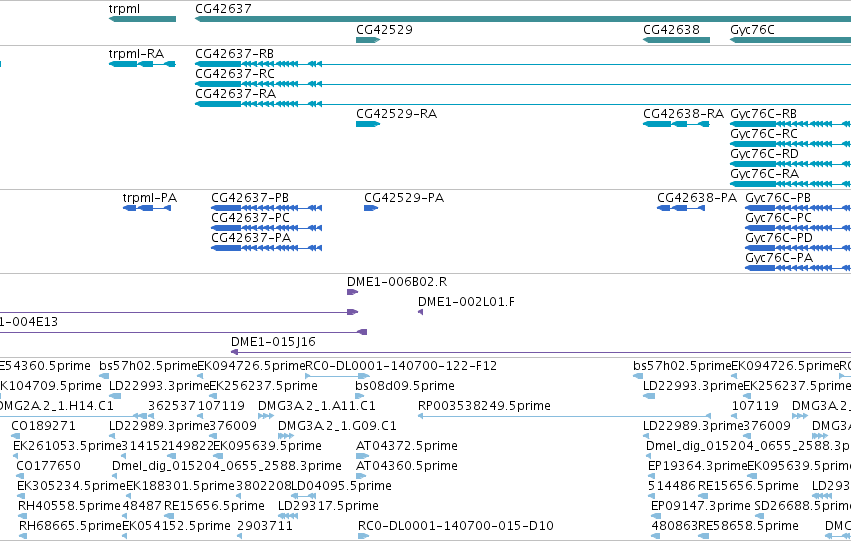Select RC0-DL0001-140700-015-D10 label
The image size is (851, 541).
point(455,526)
